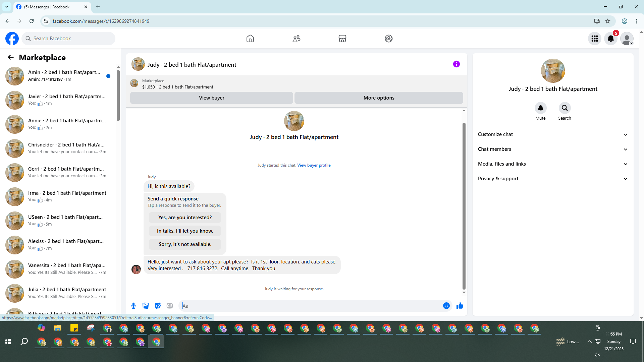644x362 pixels.
Task: Click the View buyer button
Action: (211, 98)
